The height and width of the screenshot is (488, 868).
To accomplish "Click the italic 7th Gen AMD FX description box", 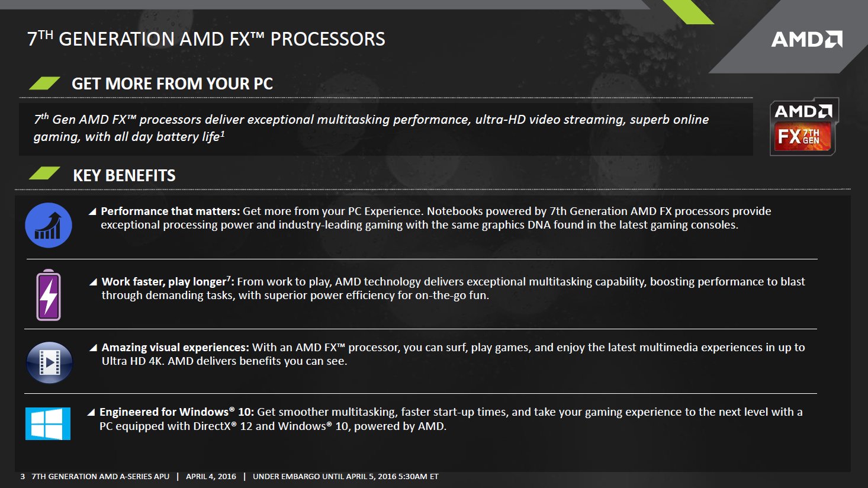I will pyautogui.click(x=386, y=129).
